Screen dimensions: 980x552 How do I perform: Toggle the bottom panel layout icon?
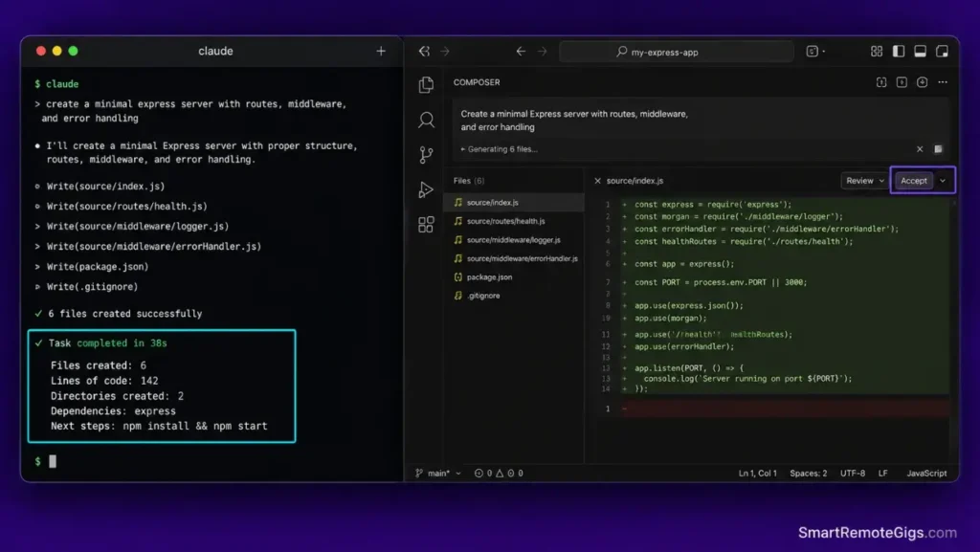pyautogui.click(x=920, y=52)
